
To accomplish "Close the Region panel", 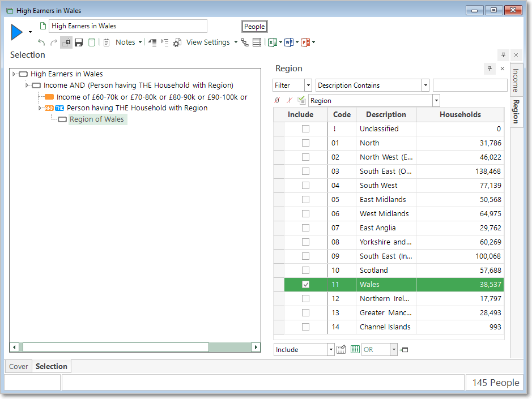I will pyautogui.click(x=503, y=68).
